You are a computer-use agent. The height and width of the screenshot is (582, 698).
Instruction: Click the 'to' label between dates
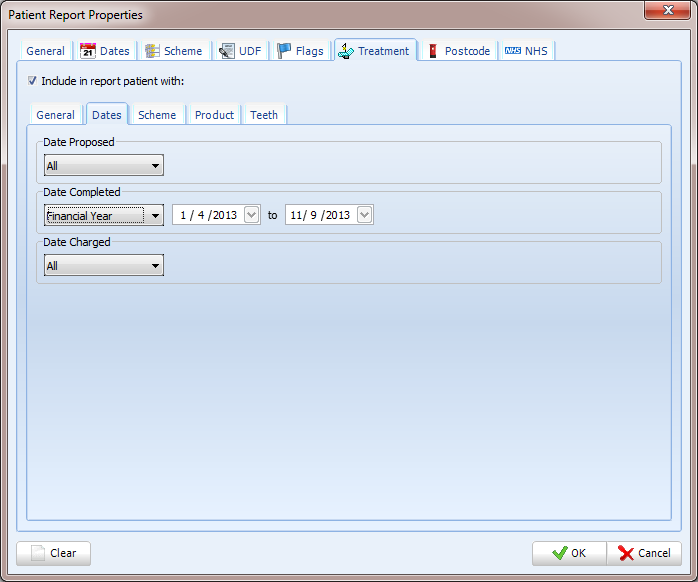[x=272, y=216]
